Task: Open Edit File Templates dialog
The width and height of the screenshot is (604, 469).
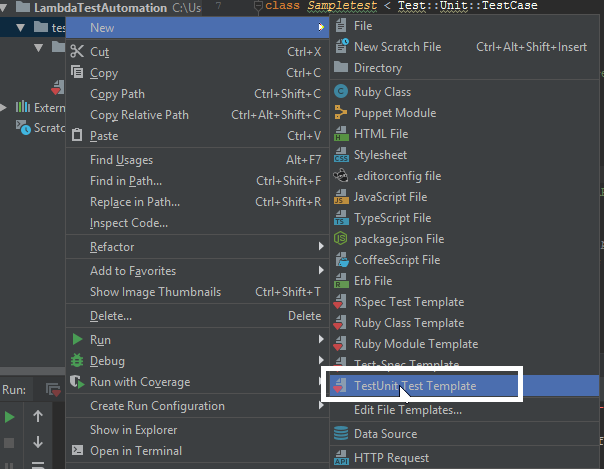Action: (408, 410)
